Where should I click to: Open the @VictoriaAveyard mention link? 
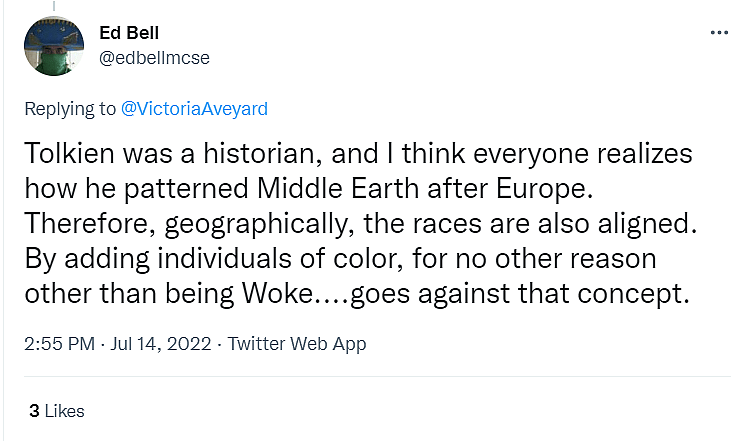pos(194,109)
